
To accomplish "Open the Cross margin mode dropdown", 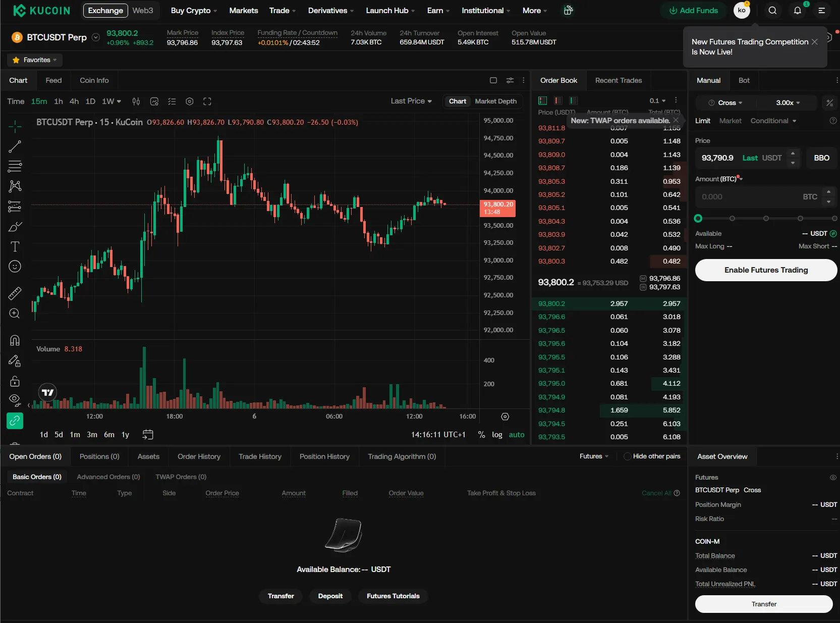I will coord(725,102).
